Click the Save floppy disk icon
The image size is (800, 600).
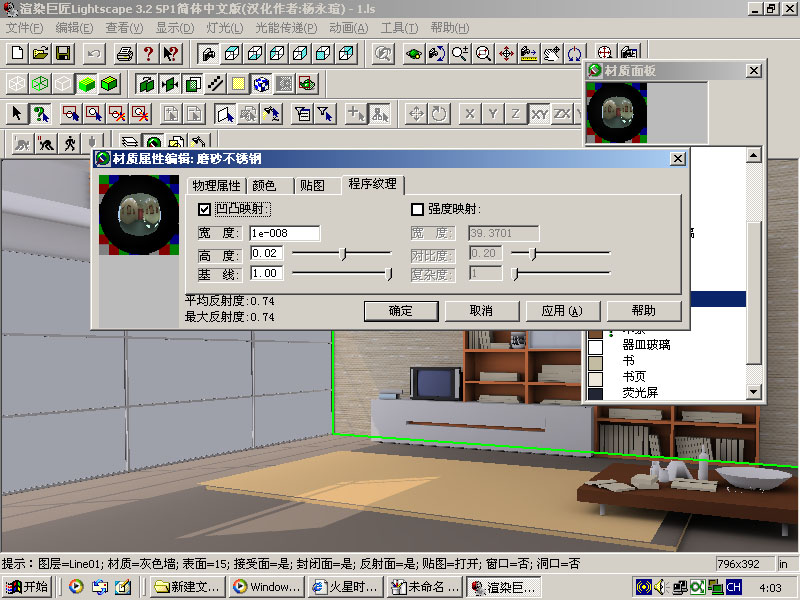point(63,53)
